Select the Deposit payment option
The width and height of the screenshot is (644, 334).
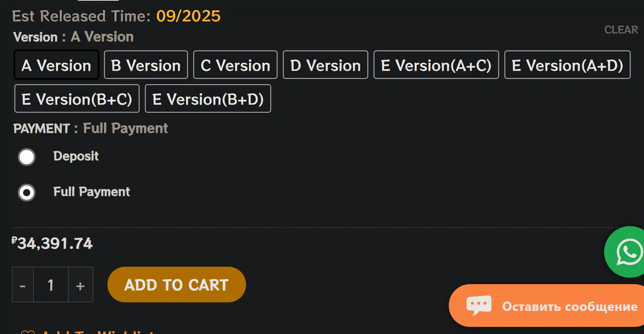tap(27, 157)
